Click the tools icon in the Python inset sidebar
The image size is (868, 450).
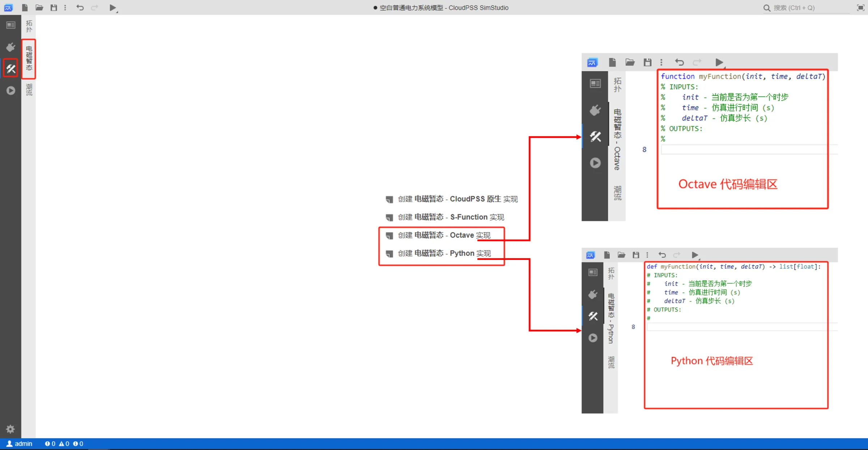tap(593, 316)
